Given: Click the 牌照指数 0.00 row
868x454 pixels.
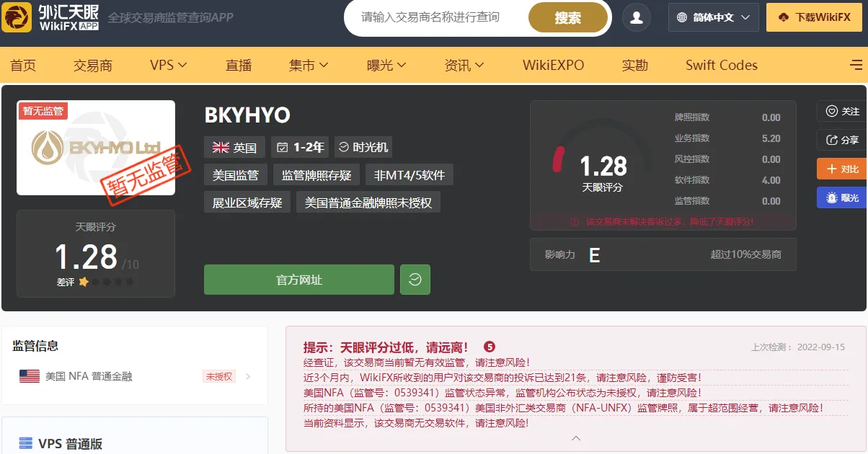Looking at the screenshot, I should coord(727,117).
